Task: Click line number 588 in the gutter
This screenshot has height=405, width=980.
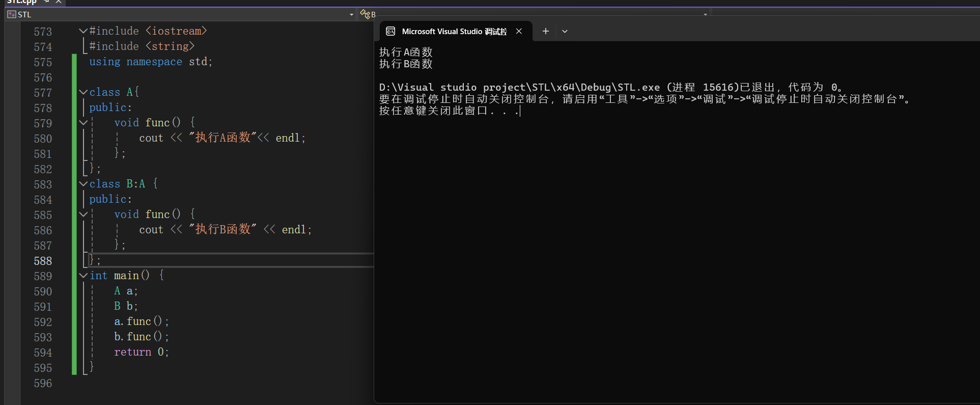Action: [43, 261]
